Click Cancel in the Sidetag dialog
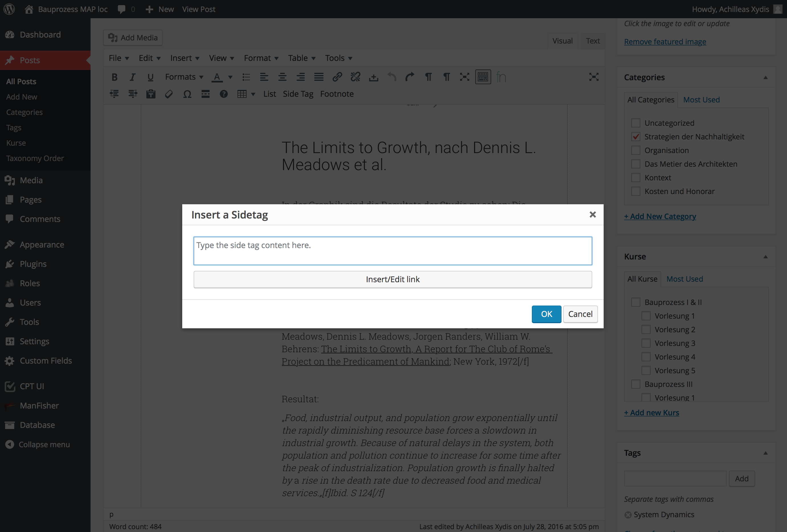 click(x=580, y=314)
